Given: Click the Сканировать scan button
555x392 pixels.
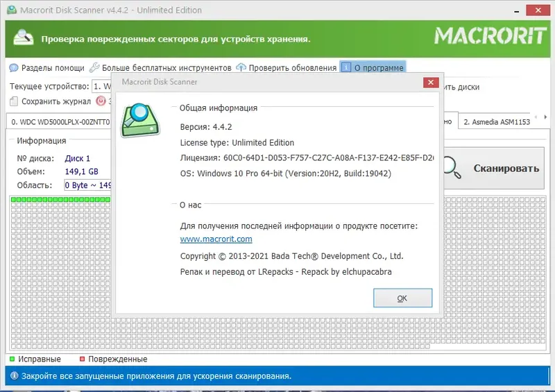Looking at the screenshot, I should (494, 168).
